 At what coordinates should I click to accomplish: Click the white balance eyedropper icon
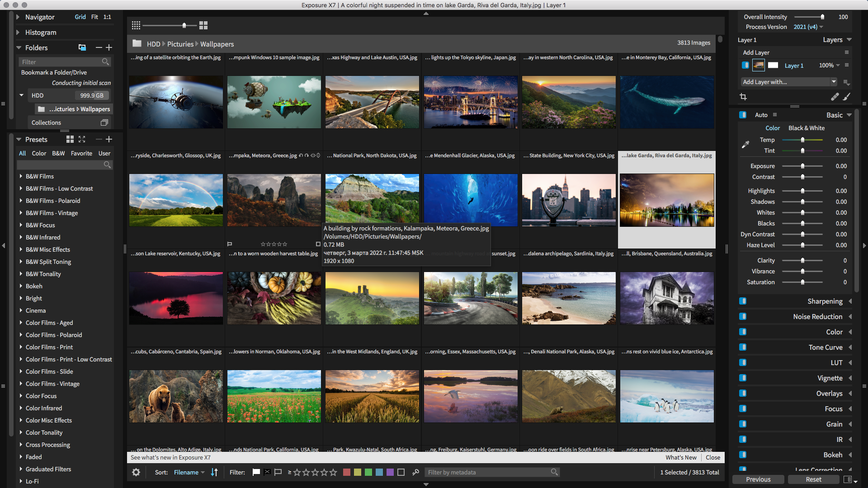tap(745, 145)
